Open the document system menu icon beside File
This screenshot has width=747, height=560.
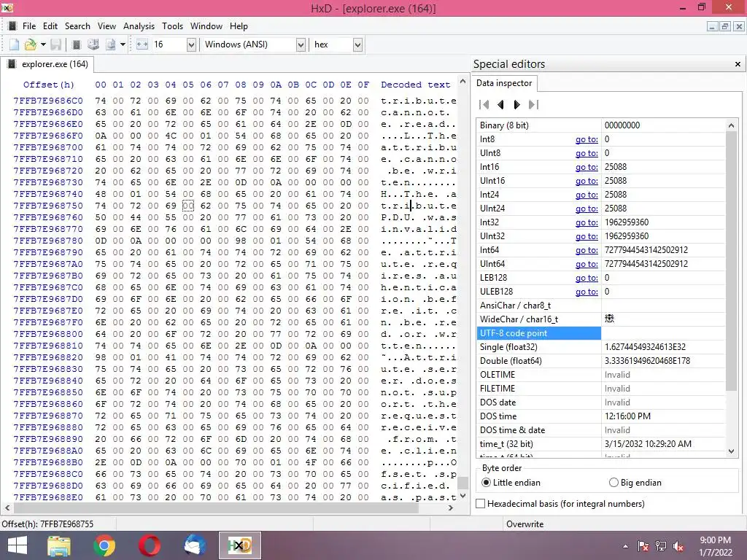coord(12,26)
